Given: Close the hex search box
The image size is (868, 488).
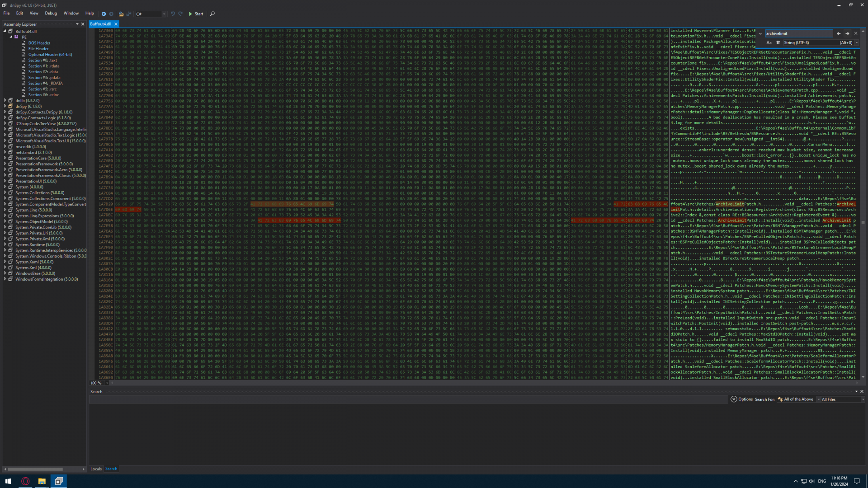Looking at the screenshot, I should point(856,33).
